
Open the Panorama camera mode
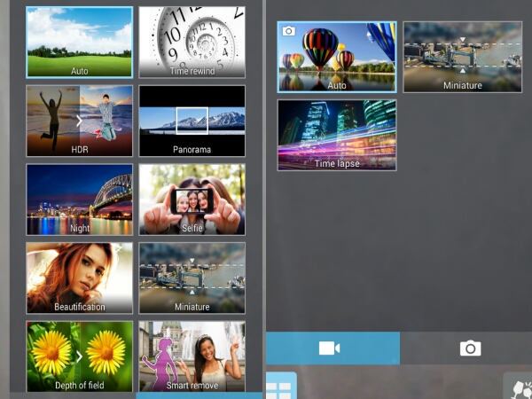[x=192, y=121]
